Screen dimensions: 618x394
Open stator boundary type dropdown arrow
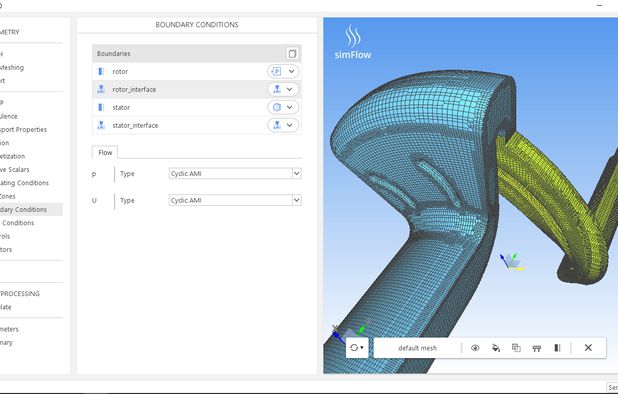tap(289, 107)
